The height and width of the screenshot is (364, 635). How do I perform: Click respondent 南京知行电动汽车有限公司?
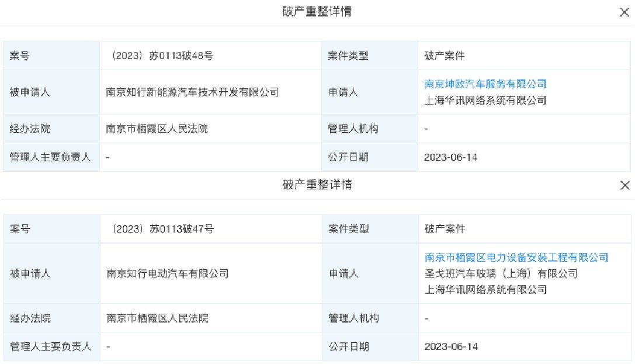[168, 273]
